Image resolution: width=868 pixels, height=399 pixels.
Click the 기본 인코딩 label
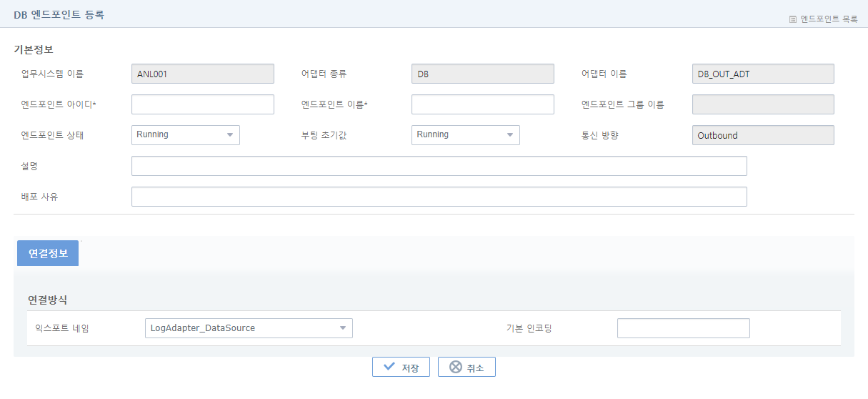click(x=529, y=328)
